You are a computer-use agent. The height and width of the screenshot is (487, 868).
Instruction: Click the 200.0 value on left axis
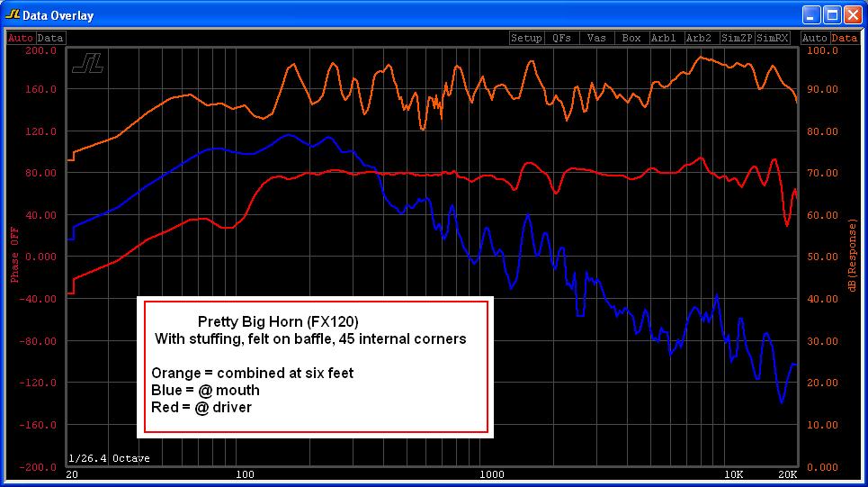[x=41, y=50]
